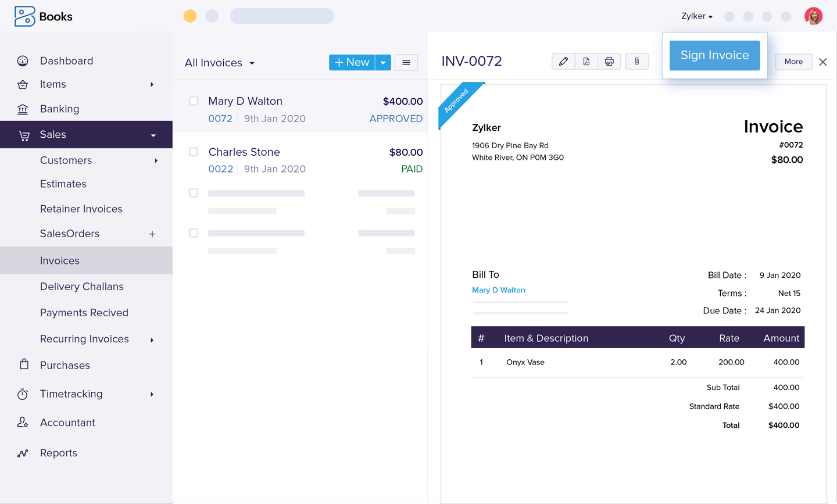Click the profile avatar in the top bar

(x=814, y=16)
